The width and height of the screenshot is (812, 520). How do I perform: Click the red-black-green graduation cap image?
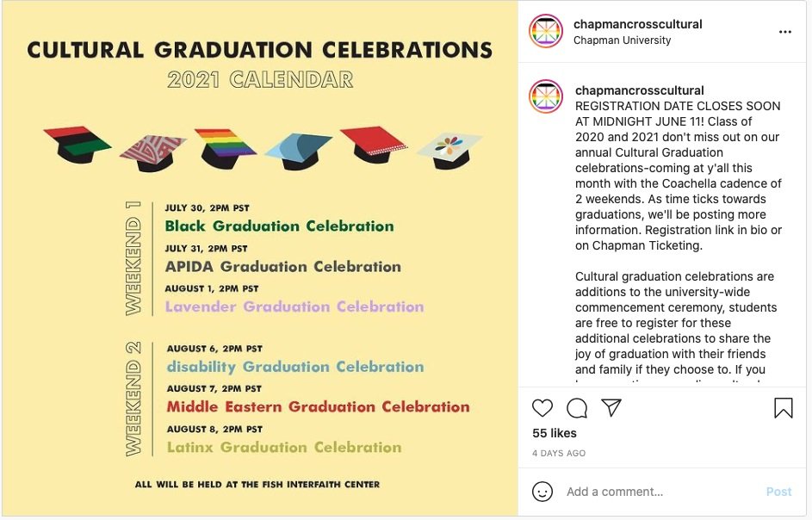77,145
